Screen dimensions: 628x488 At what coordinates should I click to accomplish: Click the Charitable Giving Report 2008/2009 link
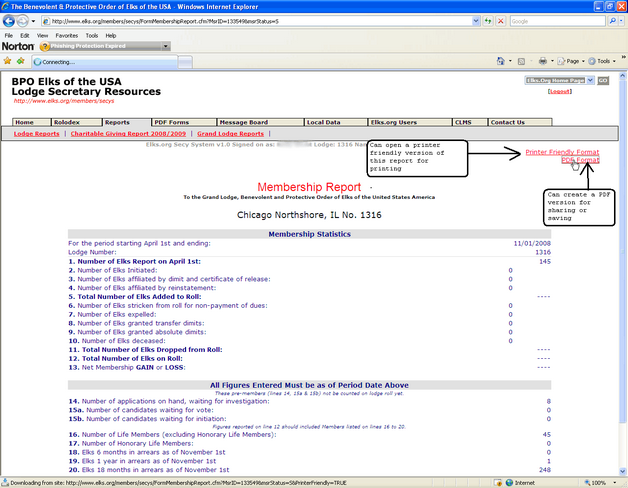click(128, 133)
